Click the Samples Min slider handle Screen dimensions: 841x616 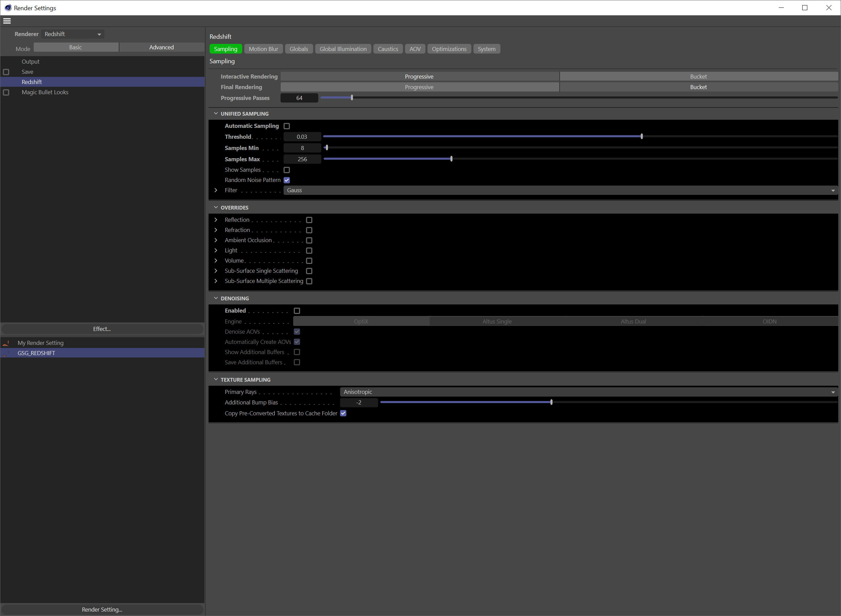(x=327, y=148)
